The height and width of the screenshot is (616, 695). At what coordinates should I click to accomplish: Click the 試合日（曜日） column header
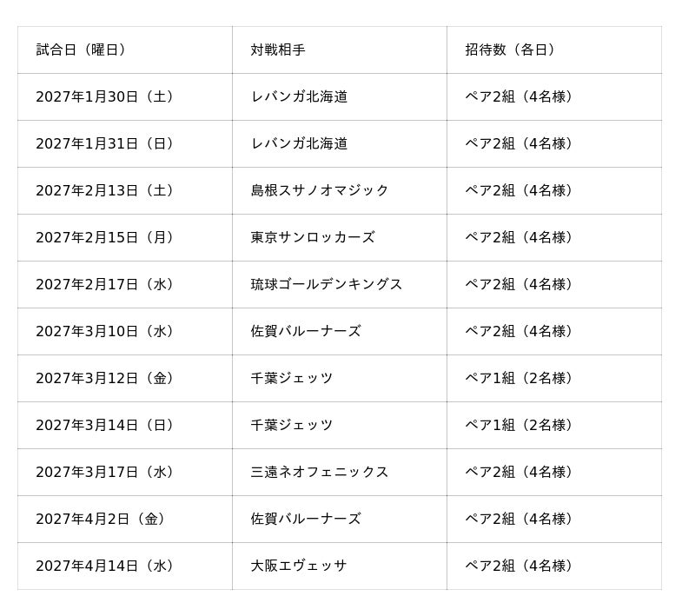click(x=124, y=50)
